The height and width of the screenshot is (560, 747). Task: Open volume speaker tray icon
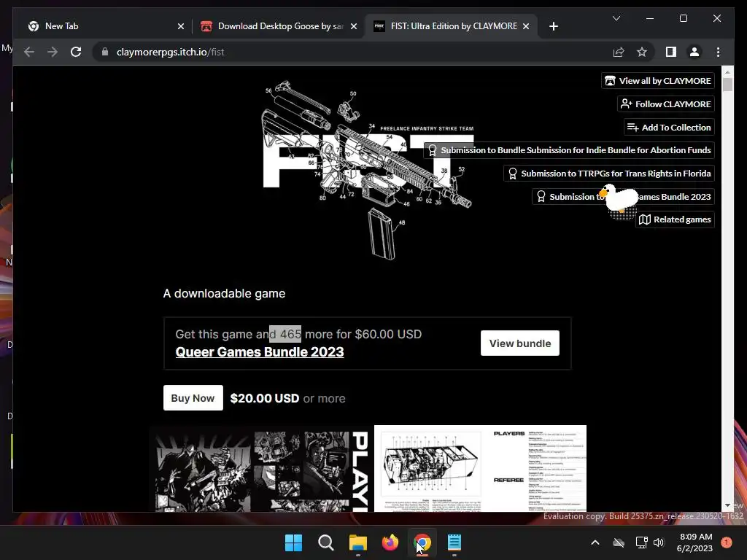(x=659, y=542)
